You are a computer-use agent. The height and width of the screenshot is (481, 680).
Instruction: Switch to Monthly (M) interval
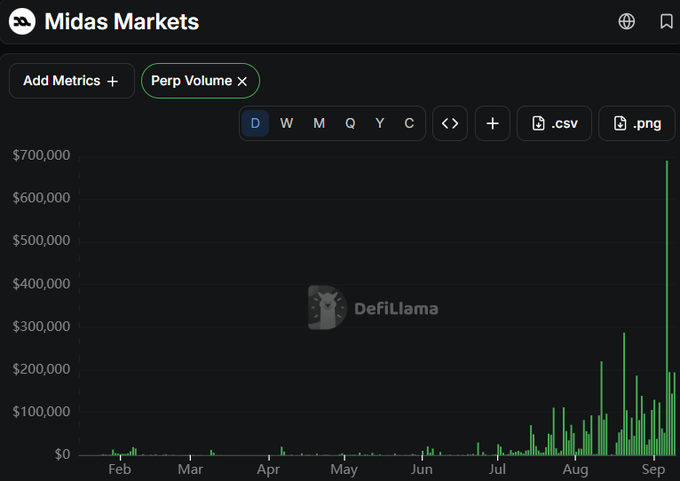pos(319,123)
